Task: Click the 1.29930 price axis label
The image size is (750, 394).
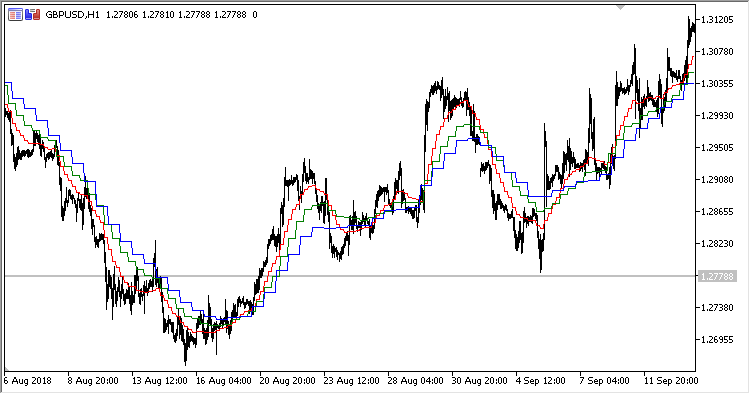Action: click(717, 116)
